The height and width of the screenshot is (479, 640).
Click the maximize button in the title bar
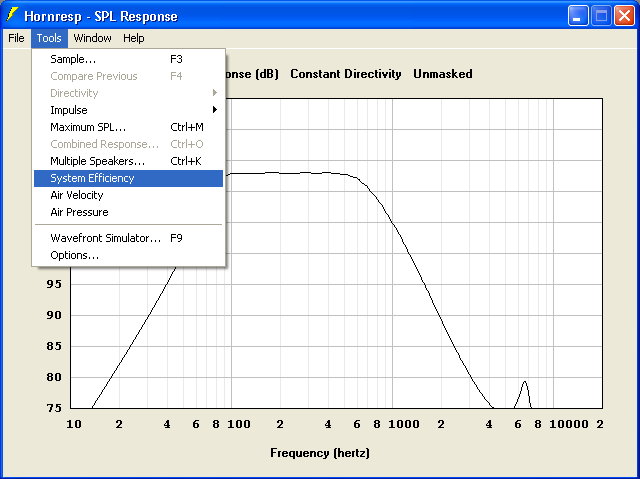[601, 16]
